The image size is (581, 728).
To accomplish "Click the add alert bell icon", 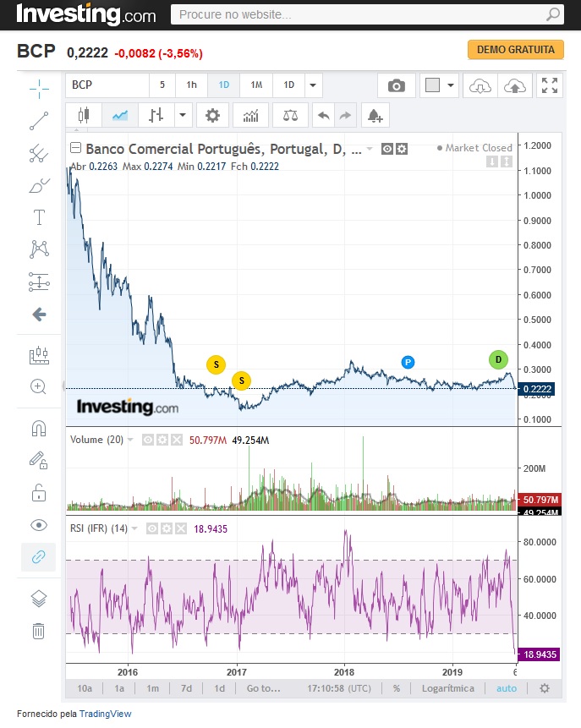I will click(375, 115).
